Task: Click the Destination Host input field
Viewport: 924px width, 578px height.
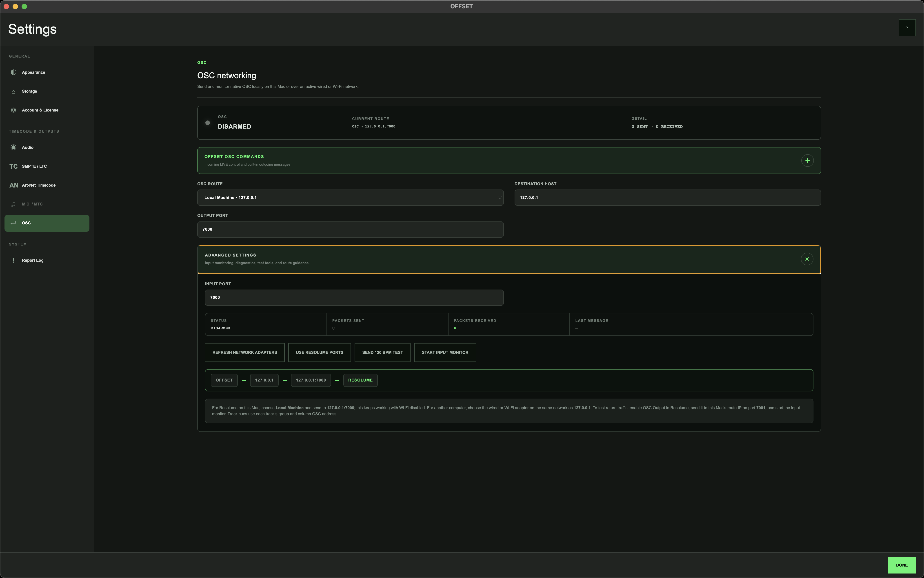Action: coord(667,198)
